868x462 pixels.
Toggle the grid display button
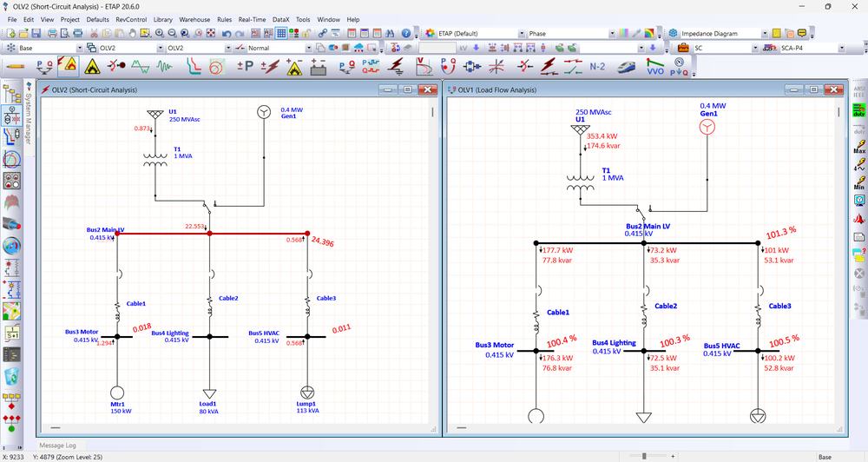(281, 33)
